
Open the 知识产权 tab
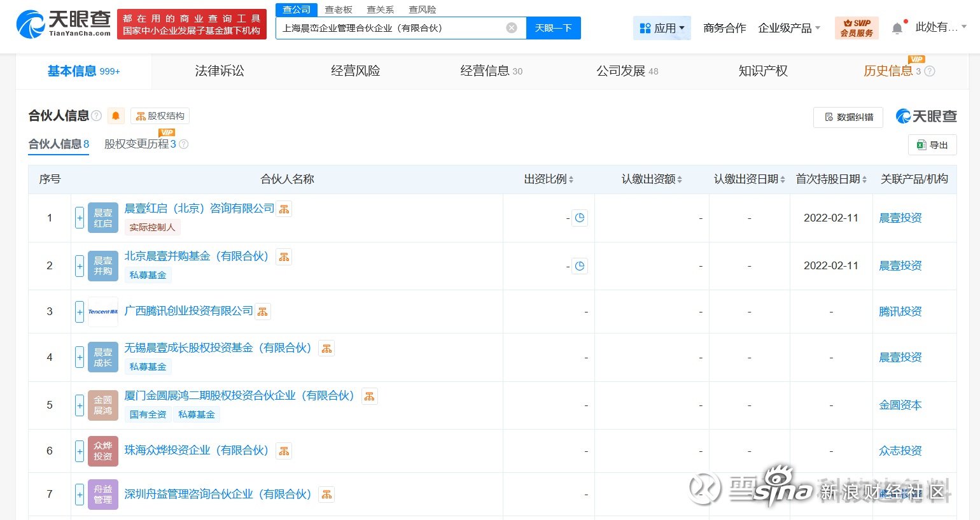pos(763,71)
